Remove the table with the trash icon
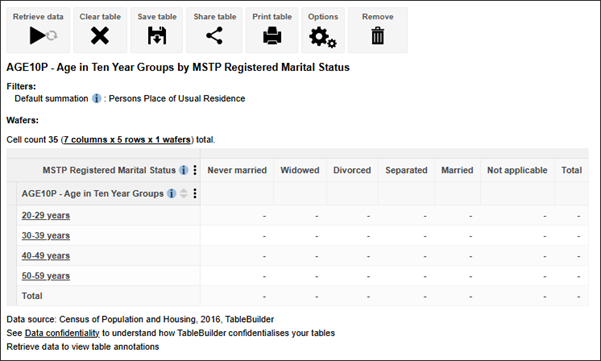The width and height of the screenshot is (601, 361). pyautogui.click(x=378, y=36)
